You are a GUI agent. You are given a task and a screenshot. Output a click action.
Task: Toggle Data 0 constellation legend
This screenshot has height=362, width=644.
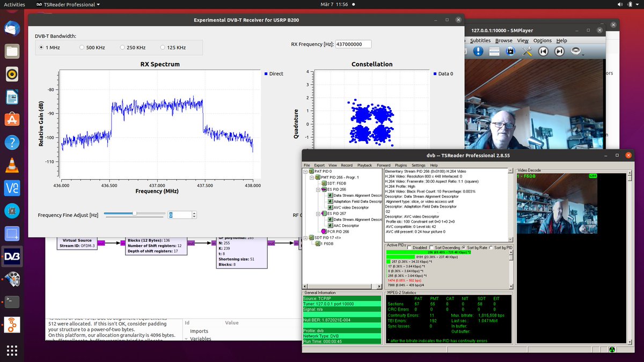click(443, 73)
